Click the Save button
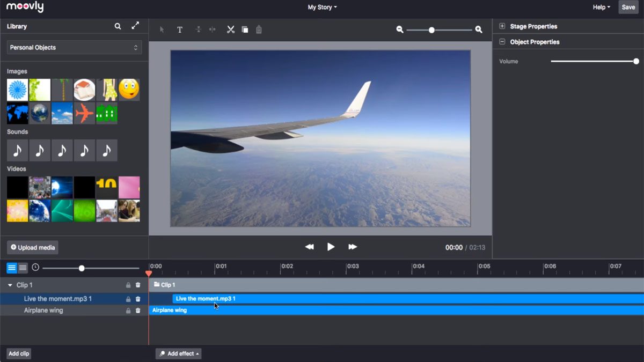This screenshot has width=644, height=362. point(628,7)
